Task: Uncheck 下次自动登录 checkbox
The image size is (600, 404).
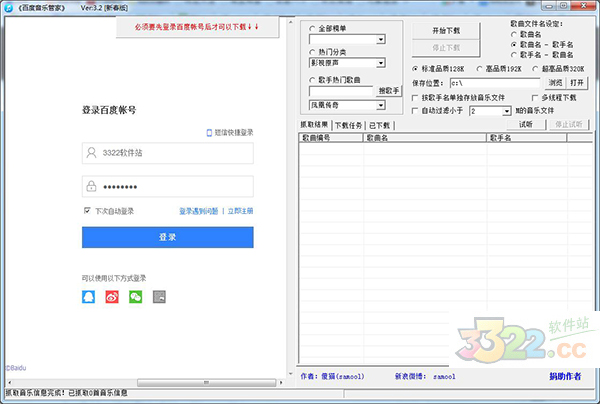Action: pos(87,210)
